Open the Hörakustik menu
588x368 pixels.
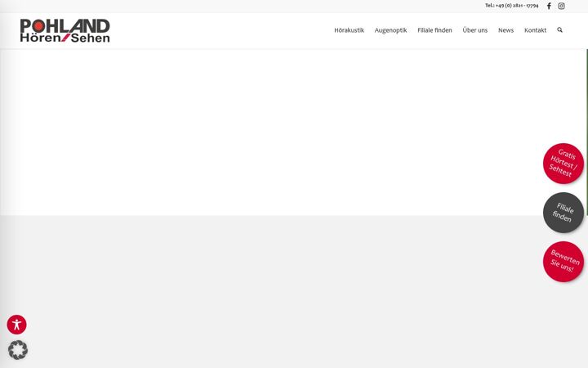[x=350, y=30]
